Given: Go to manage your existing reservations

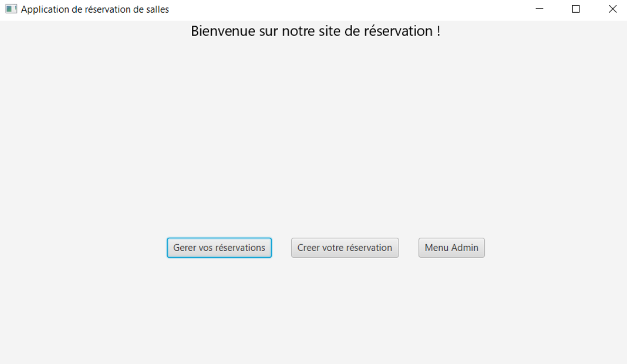Looking at the screenshot, I should (x=219, y=248).
